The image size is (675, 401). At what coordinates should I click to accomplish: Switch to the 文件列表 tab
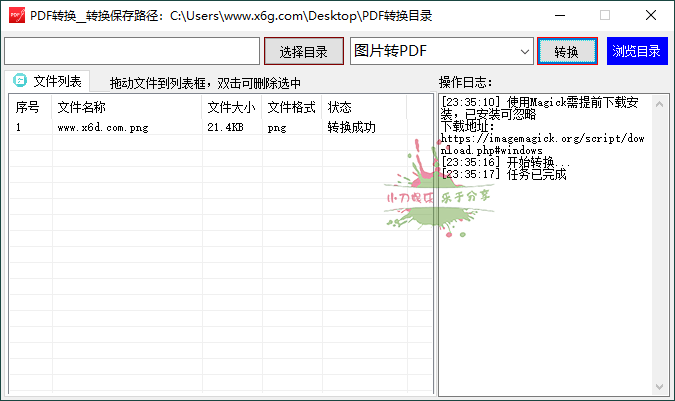[x=47, y=81]
